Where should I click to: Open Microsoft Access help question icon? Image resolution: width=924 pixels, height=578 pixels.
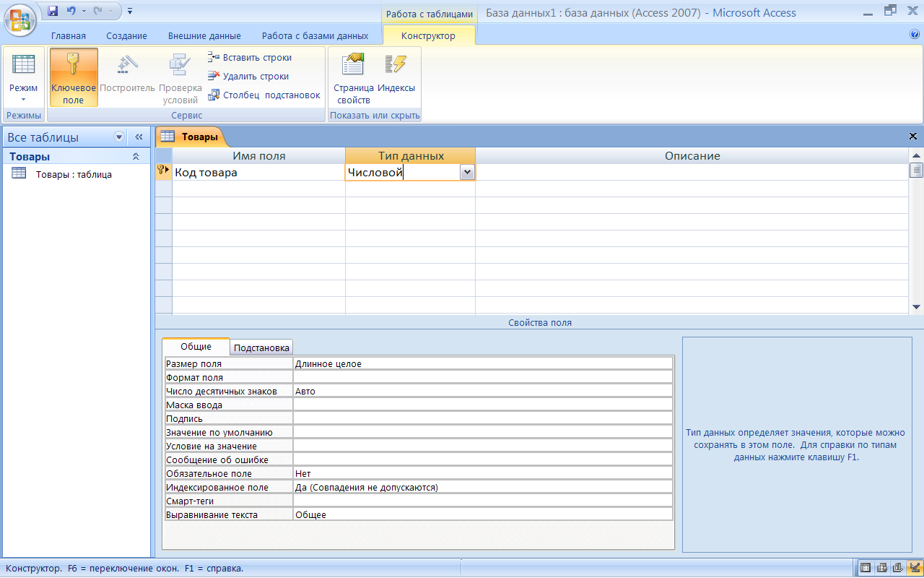915,34
